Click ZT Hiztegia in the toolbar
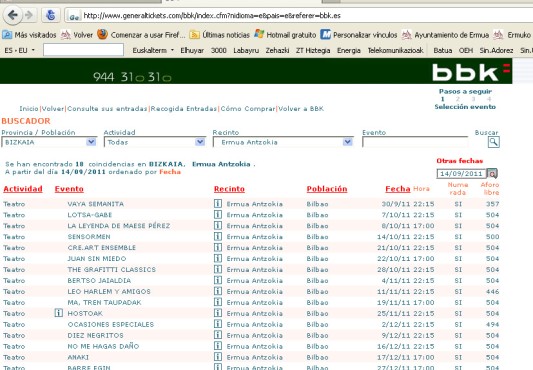The height and width of the screenshot is (370, 533). click(313, 50)
